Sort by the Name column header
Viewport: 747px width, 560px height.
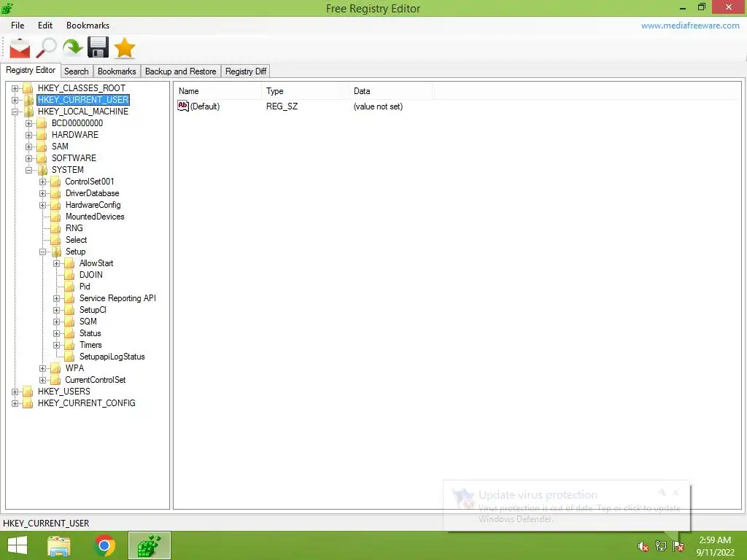217,91
